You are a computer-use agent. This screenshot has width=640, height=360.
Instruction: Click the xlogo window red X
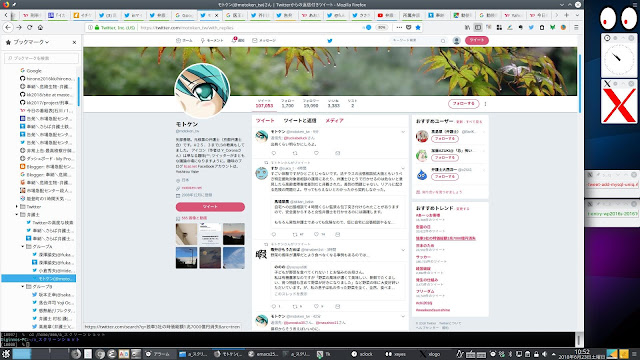pos(619,106)
